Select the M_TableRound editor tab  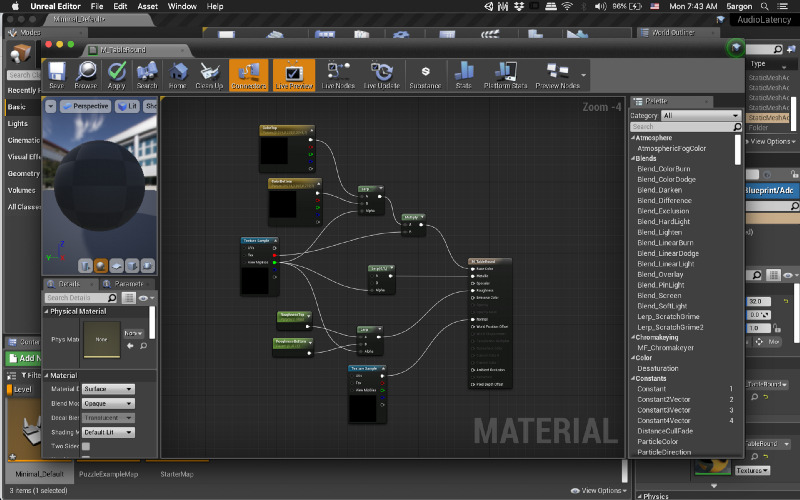[x=137, y=50]
